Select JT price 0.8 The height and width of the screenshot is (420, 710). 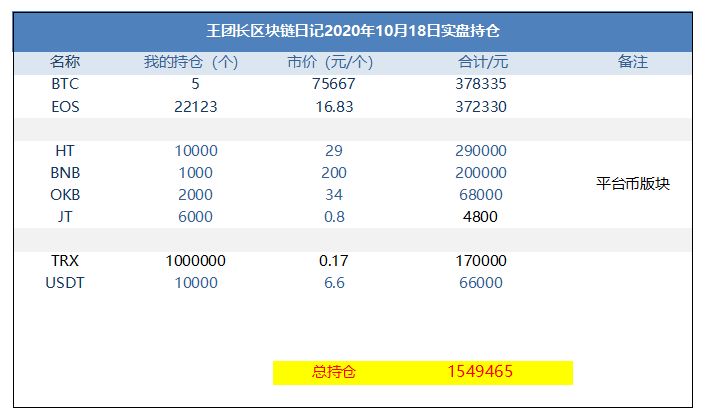pos(334,217)
